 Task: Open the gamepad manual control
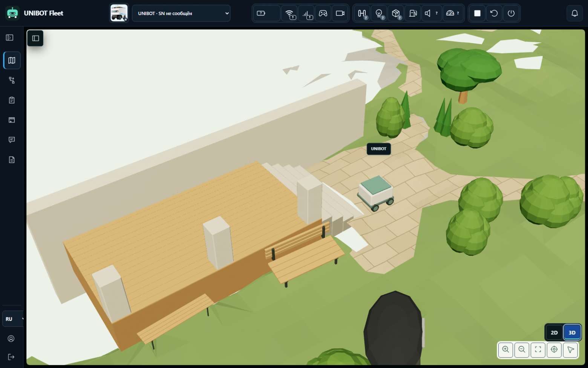coord(323,14)
